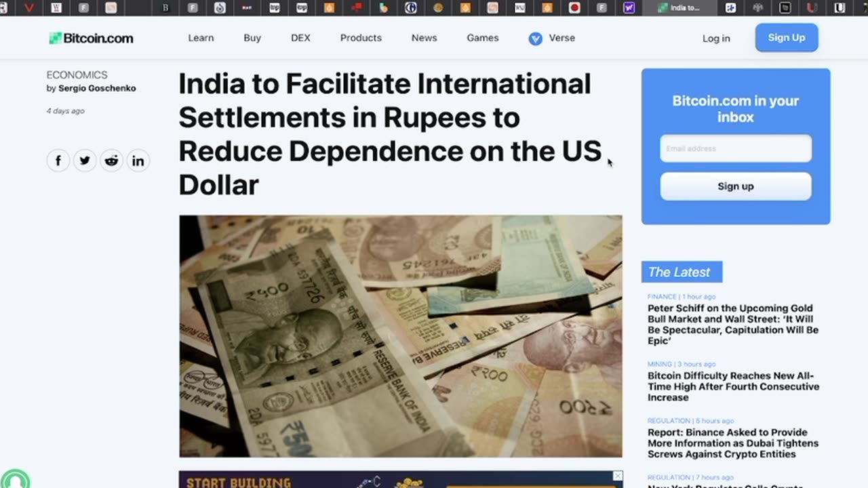Switch to the Wikipedia W browser tab

(56, 8)
